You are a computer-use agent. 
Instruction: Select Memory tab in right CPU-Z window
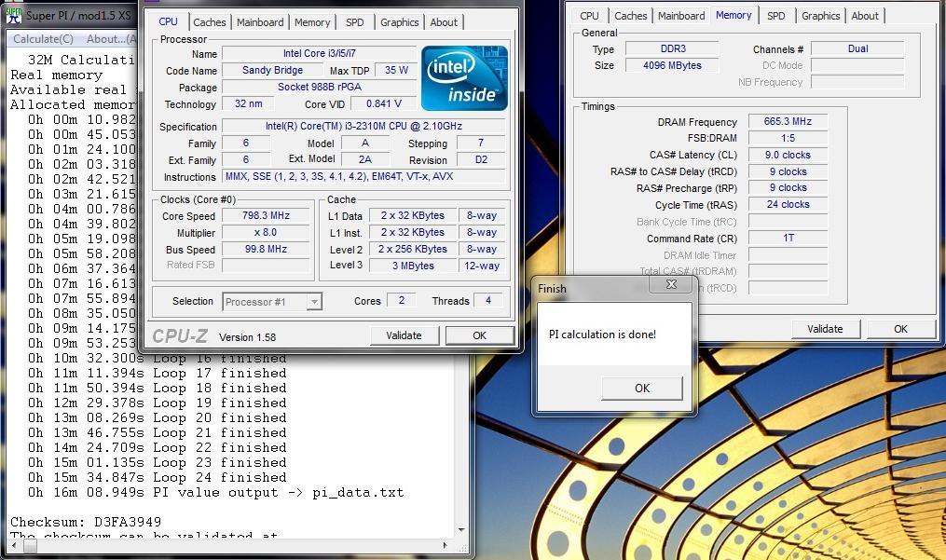click(x=733, y=15)
